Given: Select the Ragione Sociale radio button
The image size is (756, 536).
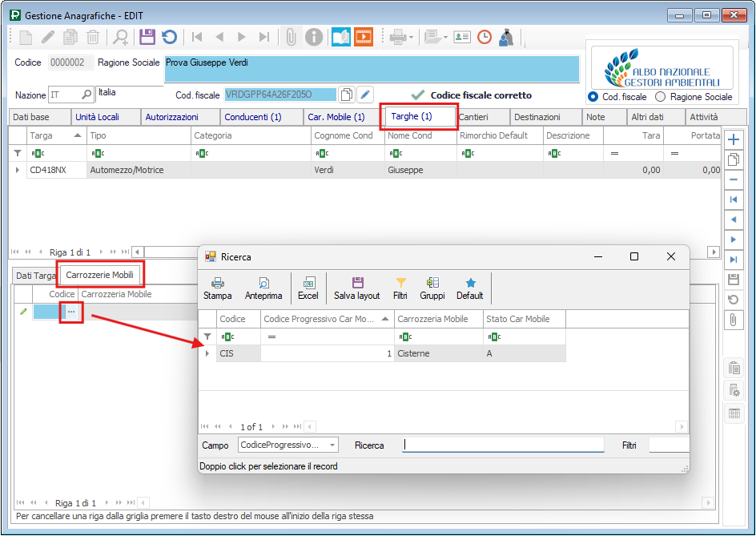Looking at the screenshot, I should point(661,97).
